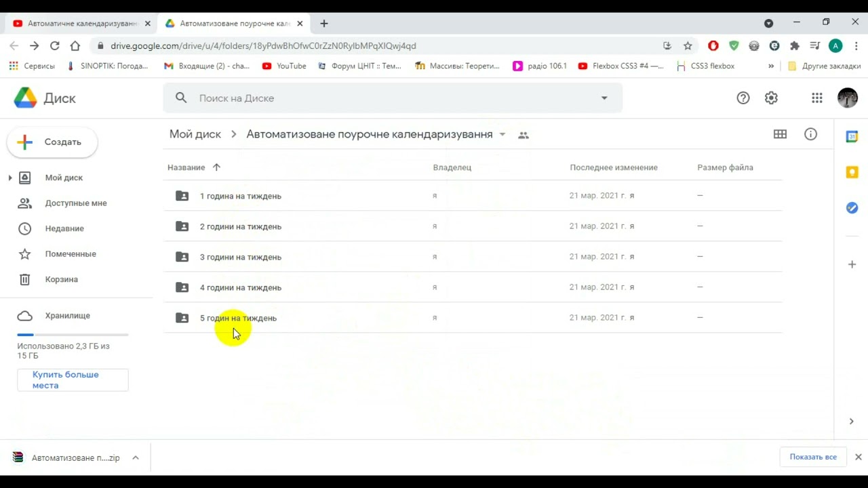The height and width of the screenshot is (488, 868).
Task: Click storage usage progress bar
Action: [x=73, y=335]
